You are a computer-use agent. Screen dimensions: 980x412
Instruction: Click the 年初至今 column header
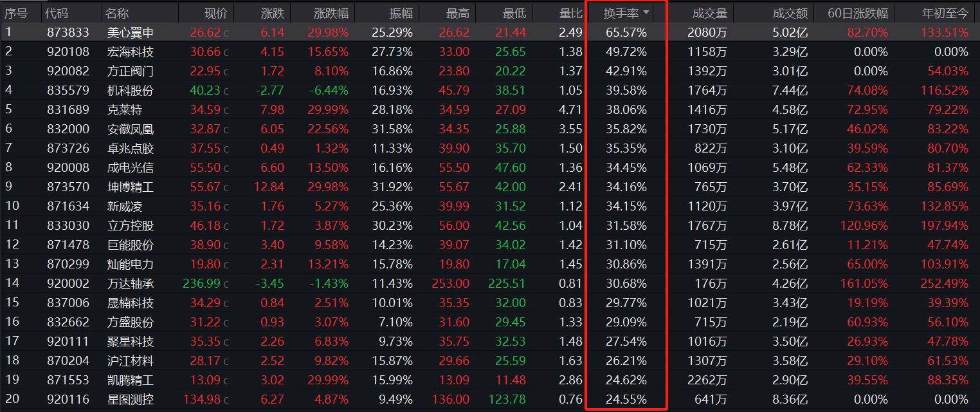(945, 13)
